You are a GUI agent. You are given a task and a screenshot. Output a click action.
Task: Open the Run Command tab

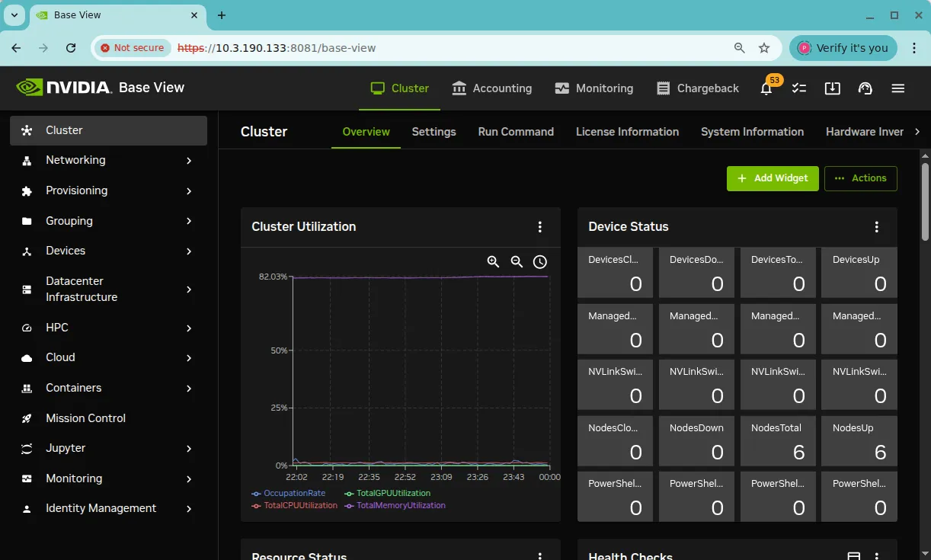[x=516, y=132]
